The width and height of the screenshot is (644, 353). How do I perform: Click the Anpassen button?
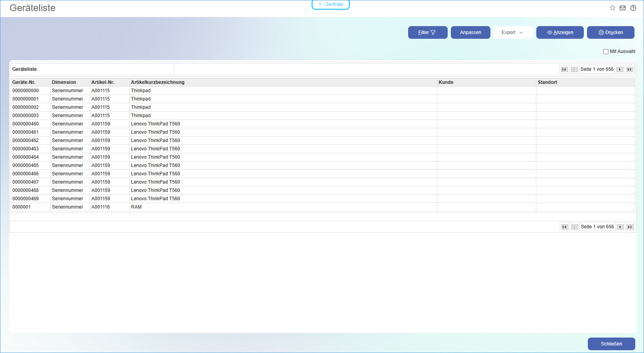[x=470, y=32]
